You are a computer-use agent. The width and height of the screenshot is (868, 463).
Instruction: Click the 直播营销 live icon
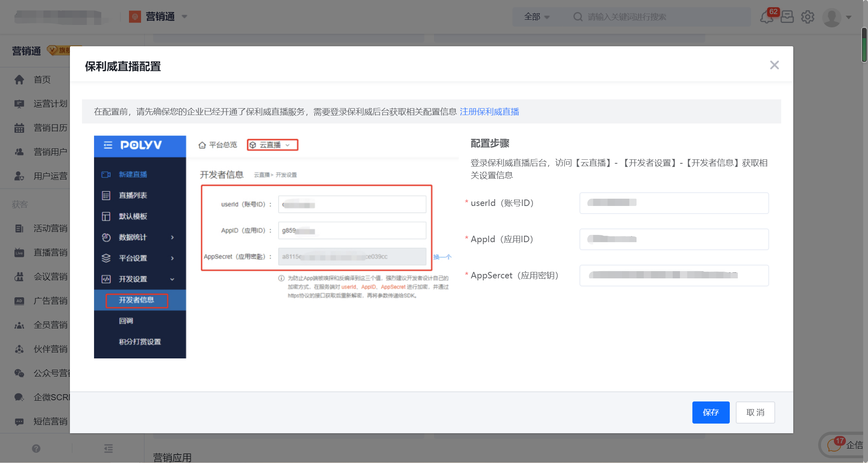pyautogui.click(x=19, y=253)
